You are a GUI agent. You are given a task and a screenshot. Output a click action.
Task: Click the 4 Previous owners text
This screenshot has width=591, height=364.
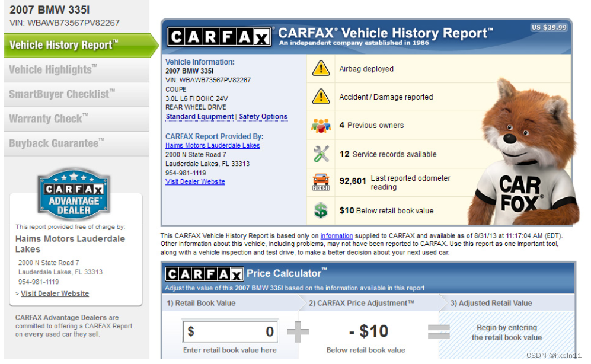click(371, 126)
